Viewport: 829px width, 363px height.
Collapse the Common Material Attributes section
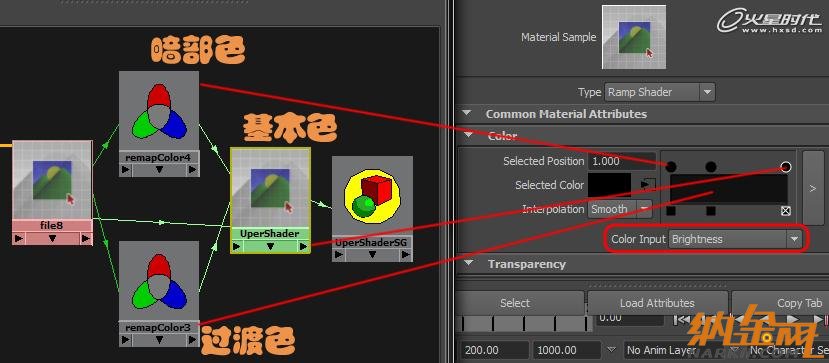click(467, 114)
